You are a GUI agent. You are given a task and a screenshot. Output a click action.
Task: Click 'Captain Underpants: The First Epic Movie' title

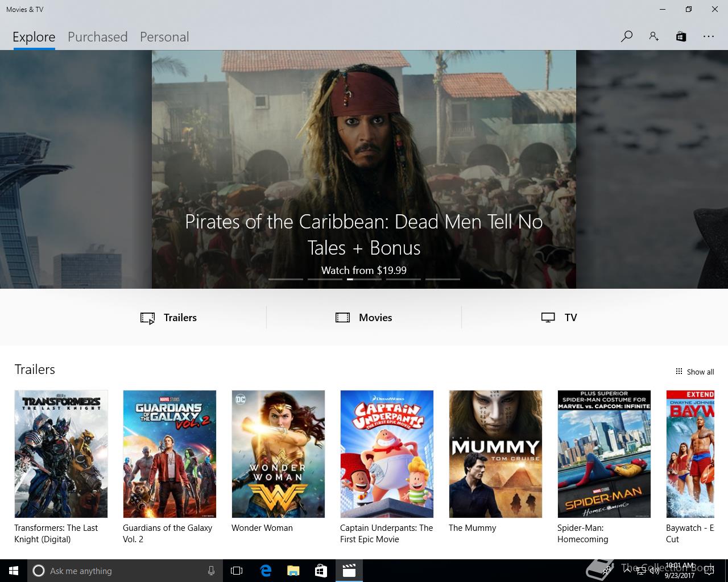click(387, 534)
